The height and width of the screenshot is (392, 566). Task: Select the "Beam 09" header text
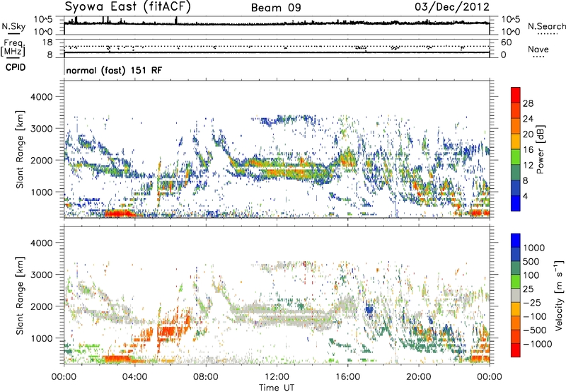[276, 8]
